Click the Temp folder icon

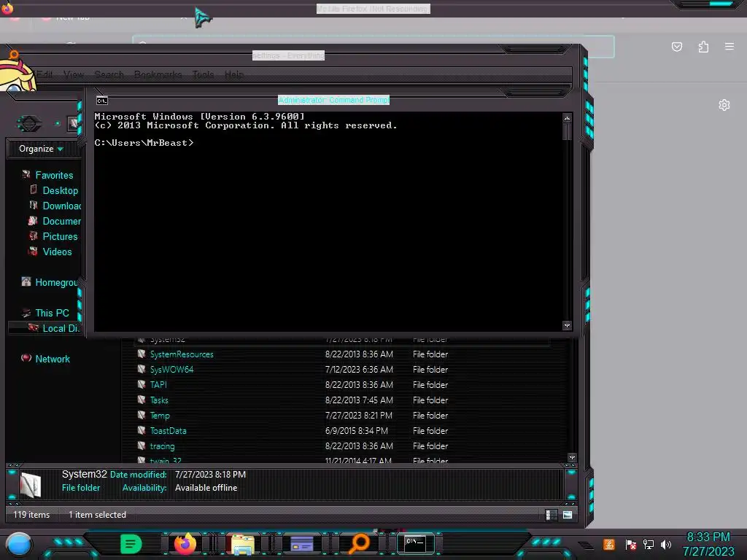coord(142,415)
